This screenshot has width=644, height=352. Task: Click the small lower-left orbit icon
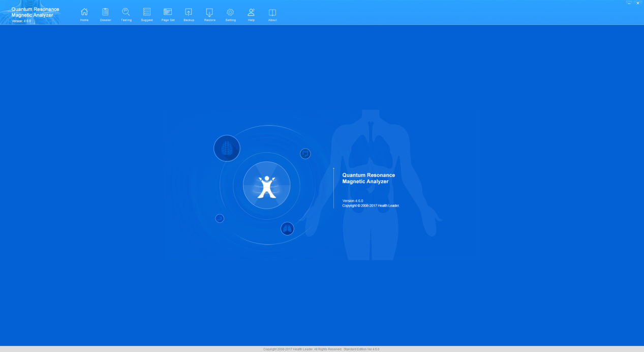(x=220, y=218)
